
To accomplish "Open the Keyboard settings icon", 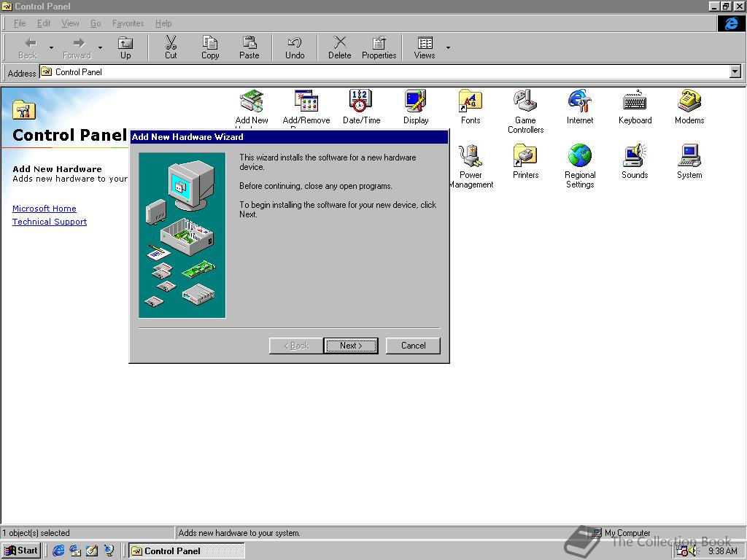I will coord(635,101).
